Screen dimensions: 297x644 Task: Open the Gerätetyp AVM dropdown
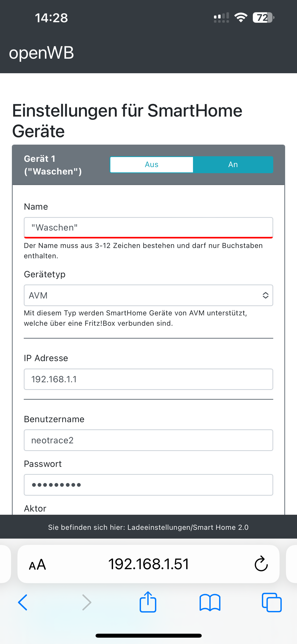tap(143, 295)
